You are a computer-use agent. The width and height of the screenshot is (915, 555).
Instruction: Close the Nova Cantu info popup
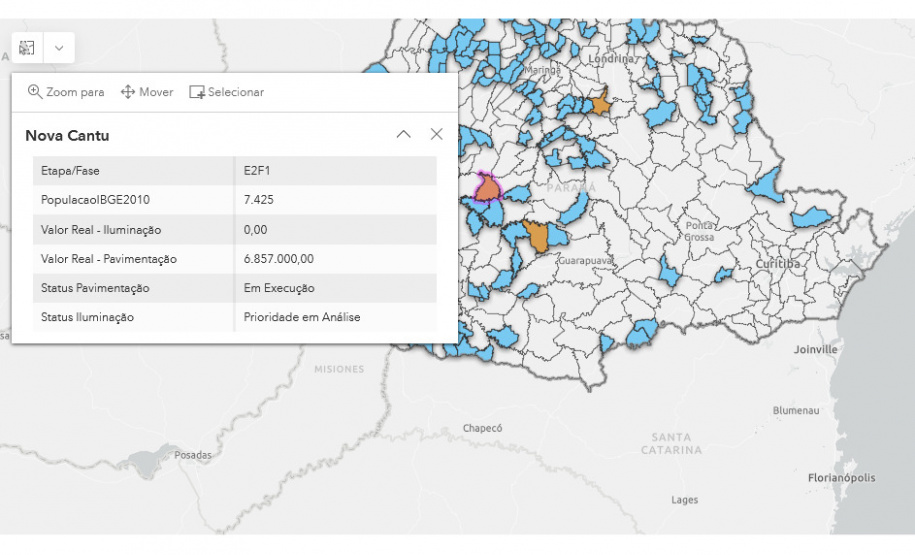436,135
